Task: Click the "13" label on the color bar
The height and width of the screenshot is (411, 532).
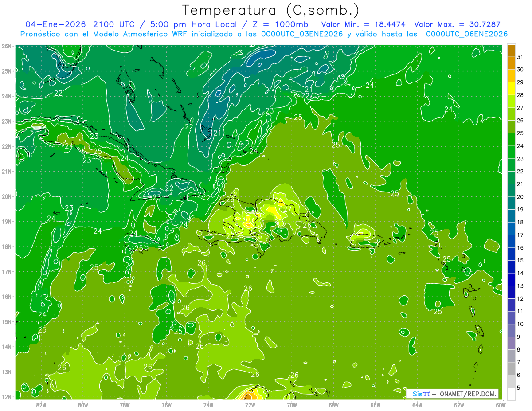Action: point(520,286)
